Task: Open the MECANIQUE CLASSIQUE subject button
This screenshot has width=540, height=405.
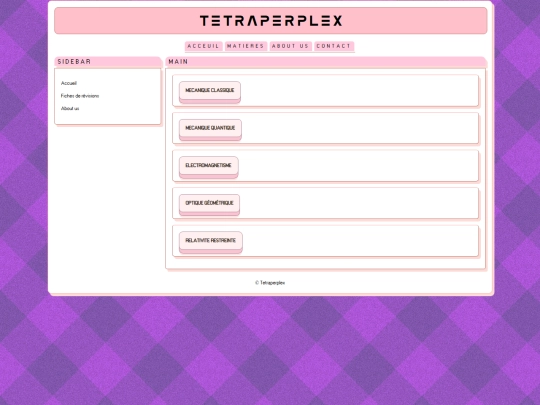Action: 210,91
